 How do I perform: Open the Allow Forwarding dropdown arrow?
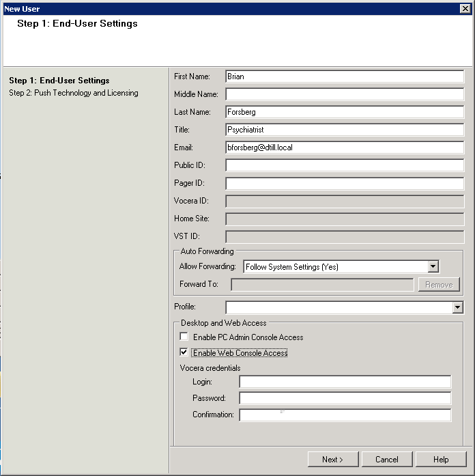coord(433,266)
